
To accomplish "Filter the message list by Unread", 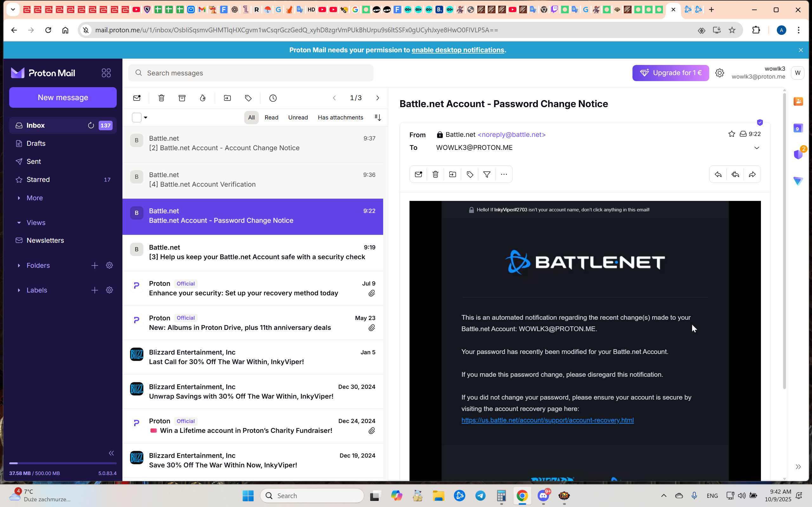I will [298, 117].
